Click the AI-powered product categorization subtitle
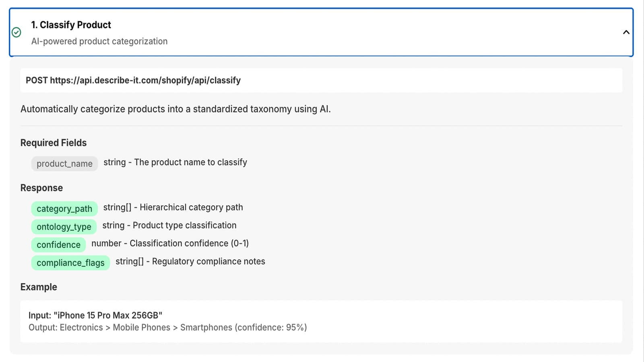This screenshot has height=362, width=644. pyautogui.click(x=99, y=41)
